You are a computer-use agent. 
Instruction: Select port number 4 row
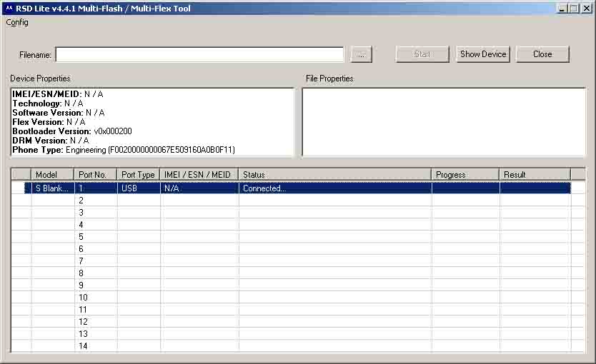298,225
